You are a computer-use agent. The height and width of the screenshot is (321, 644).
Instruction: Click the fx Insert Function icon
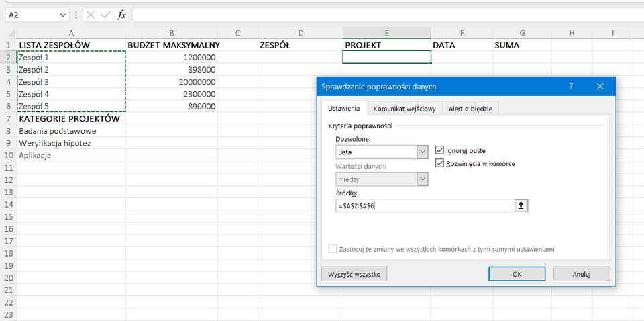[x=121, y=15]
